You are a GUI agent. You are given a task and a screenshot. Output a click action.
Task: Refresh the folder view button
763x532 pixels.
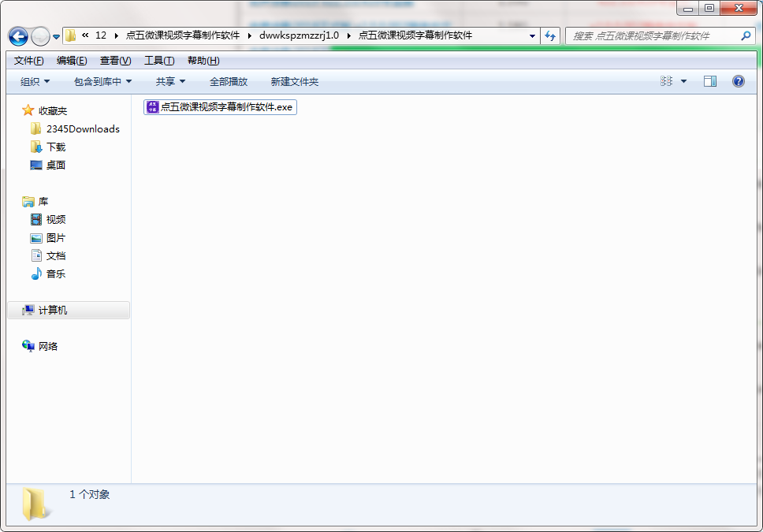[x=550, y=36]
